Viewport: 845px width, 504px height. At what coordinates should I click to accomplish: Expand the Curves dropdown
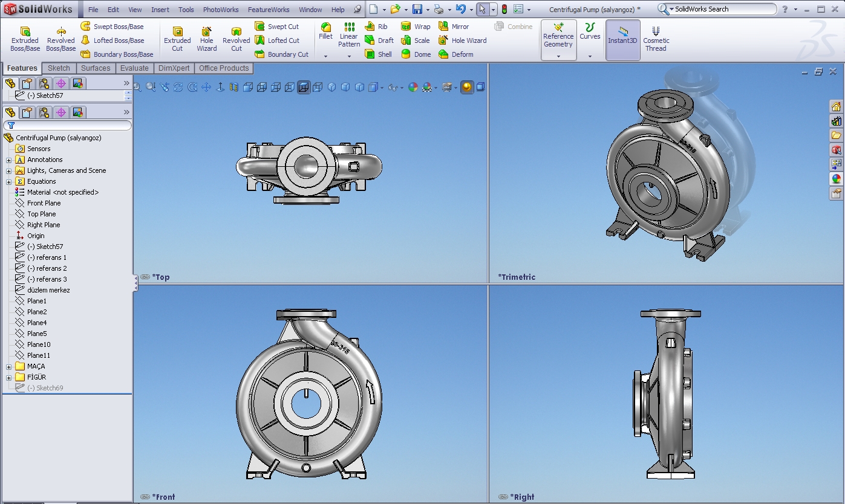590,56
